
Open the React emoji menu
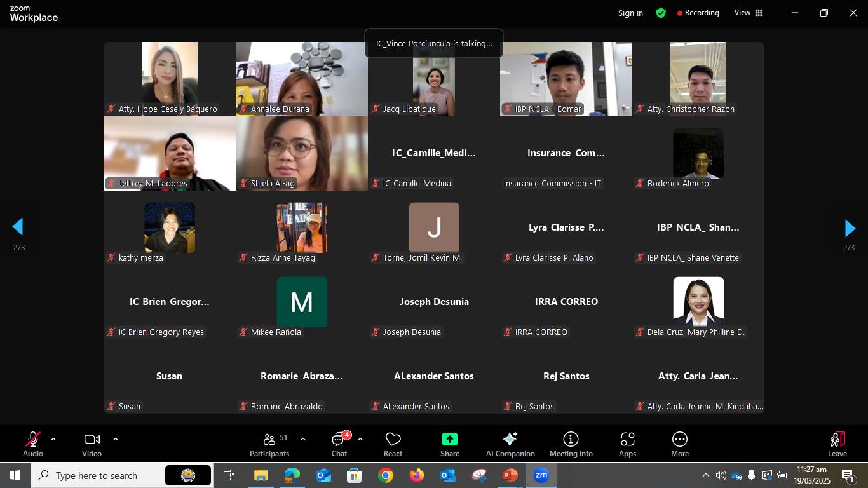[x=393, y=444]
